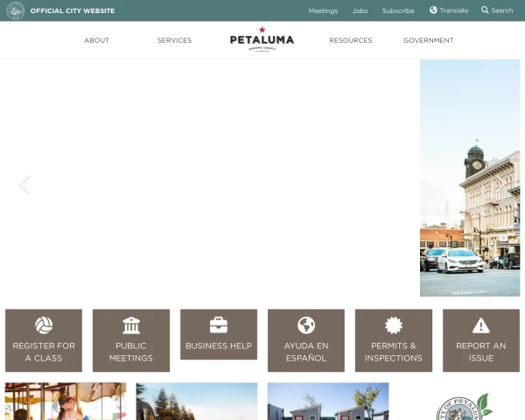Click the city seal icon in header
525x420 pixels.
(16, 10)
